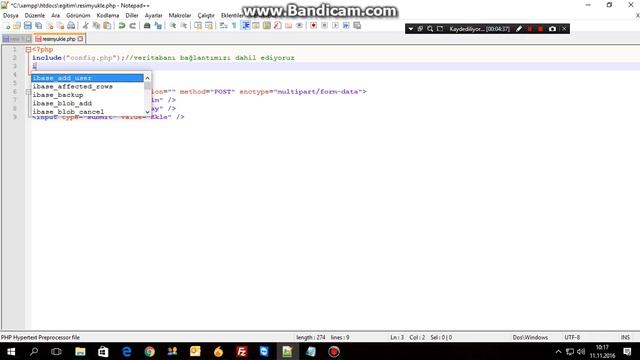Open the Ara menu
Viewport: 640px width, 360px height.
[x=56, y=15]
